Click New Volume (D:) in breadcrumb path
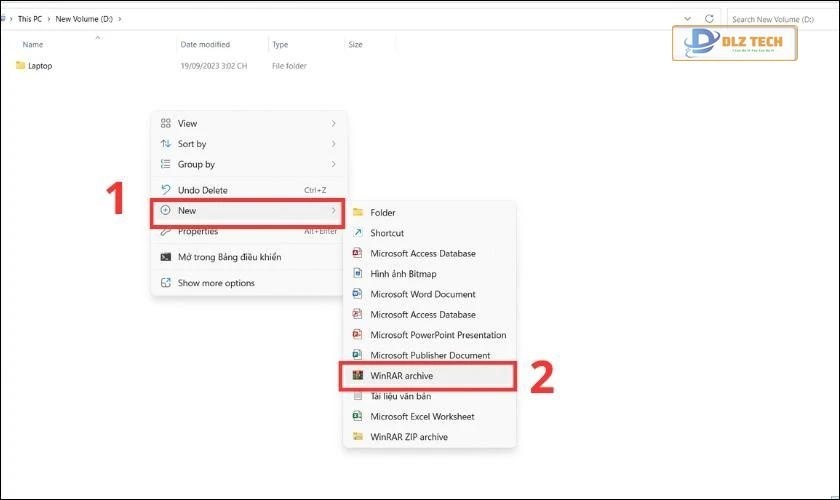The width and height of the screenshot is (840, 500). coord(86,19)
